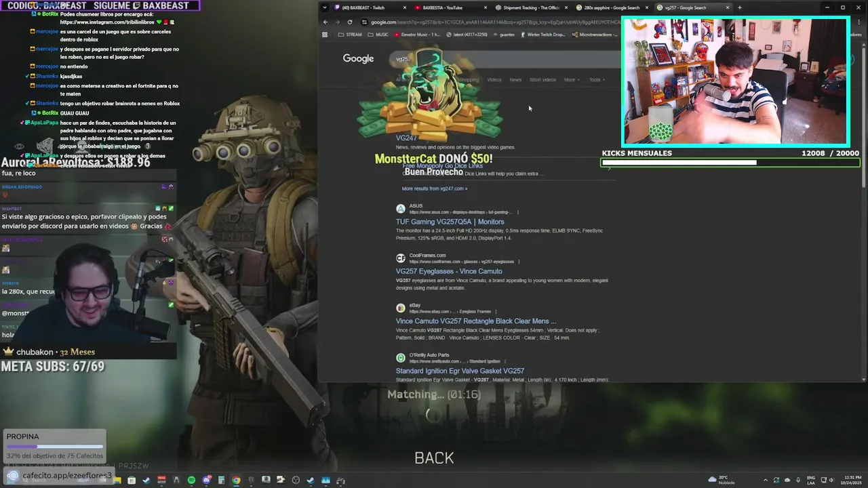Open Chrome's tab search dropdown
The image size is (868, 488).
[x=325, y=7]
